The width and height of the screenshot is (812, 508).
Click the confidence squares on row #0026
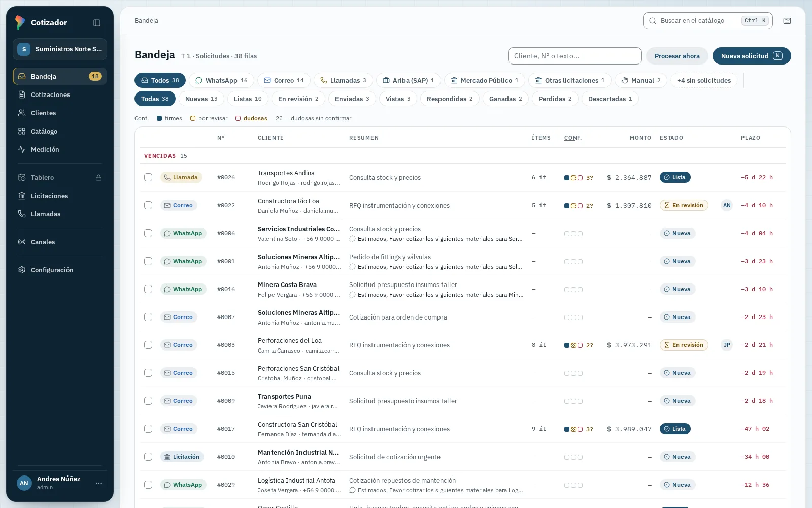573,178
